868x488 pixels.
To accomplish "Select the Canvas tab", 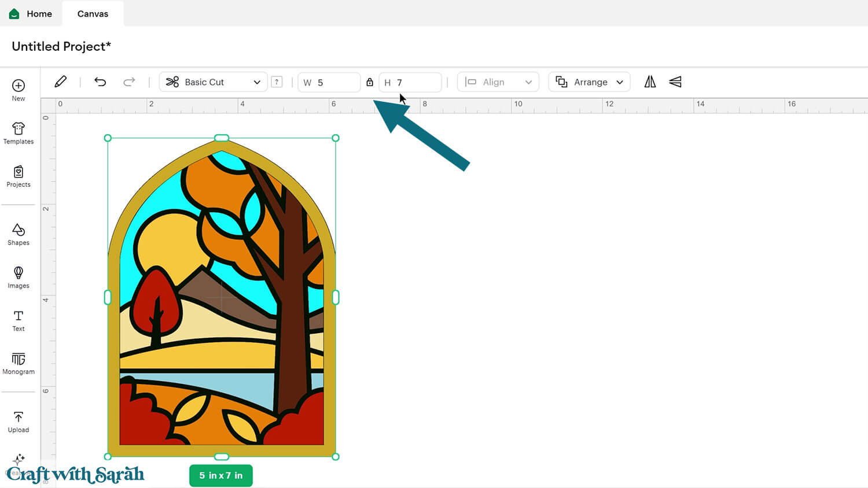I will coord(92,13).
